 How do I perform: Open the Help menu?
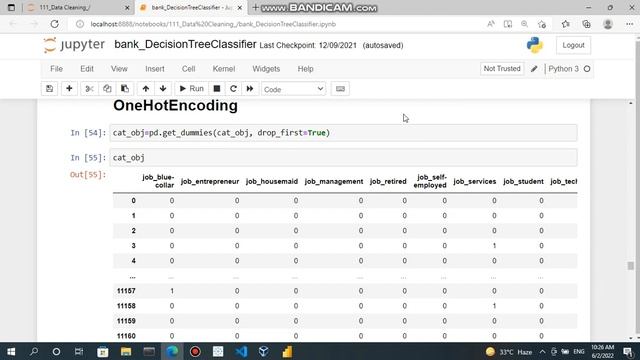click(305, 69)
